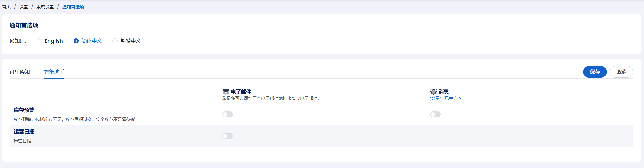Open 转到消息中心 link
Image resolution: width=644 pixels, height=168 pixels.
446,98
